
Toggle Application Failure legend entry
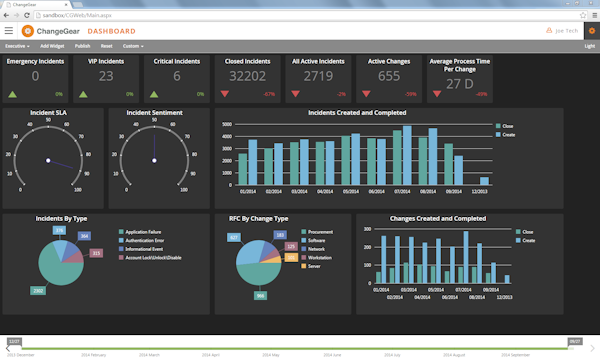(x=140, y=232)
